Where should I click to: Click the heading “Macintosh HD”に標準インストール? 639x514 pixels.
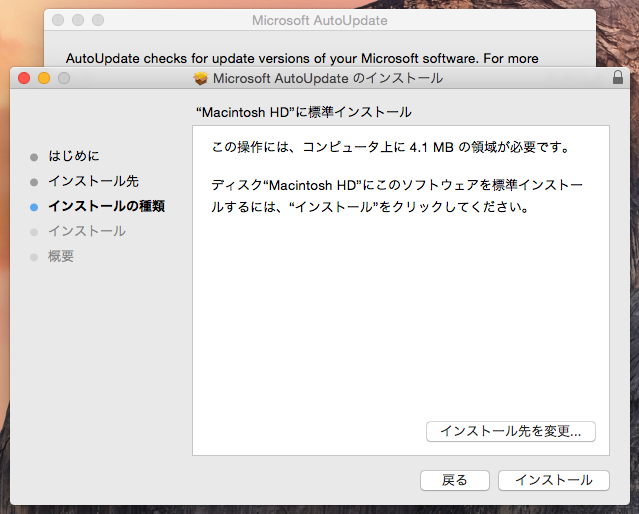(304, 112)
